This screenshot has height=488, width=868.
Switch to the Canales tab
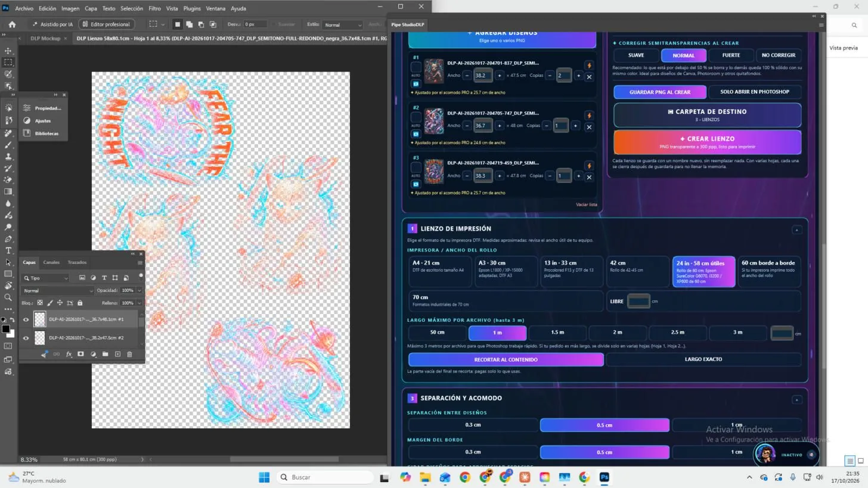pyautogui.click(x=51, y=262)
